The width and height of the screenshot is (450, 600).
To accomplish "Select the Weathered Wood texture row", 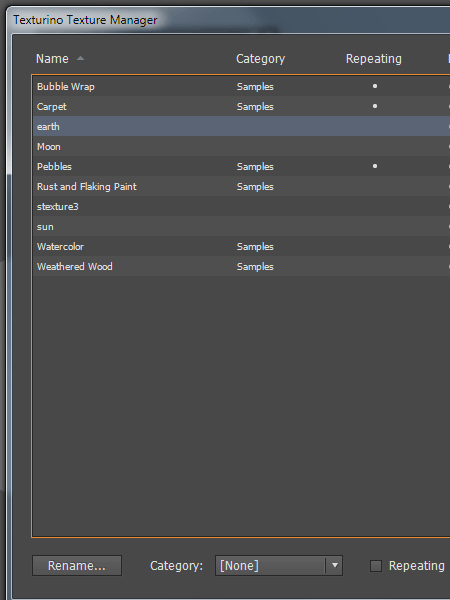I will tap(241, 266).
